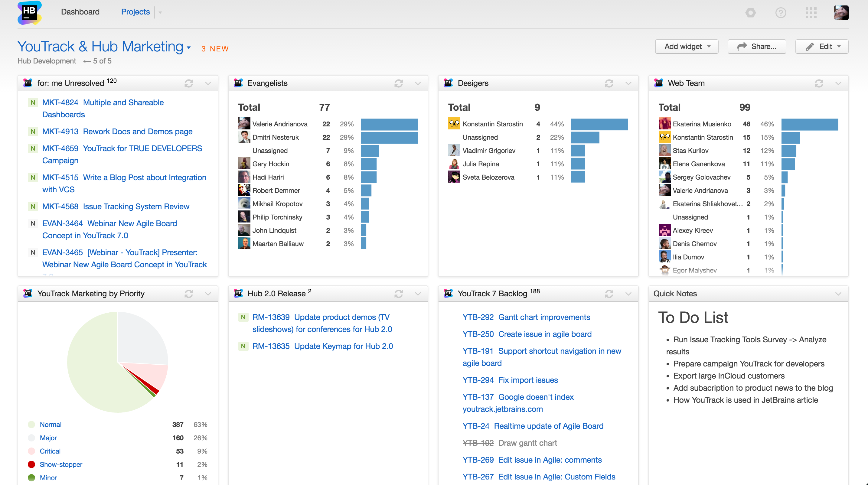
Task: Open the user profile avatar
Action: (x=841, y=13)
